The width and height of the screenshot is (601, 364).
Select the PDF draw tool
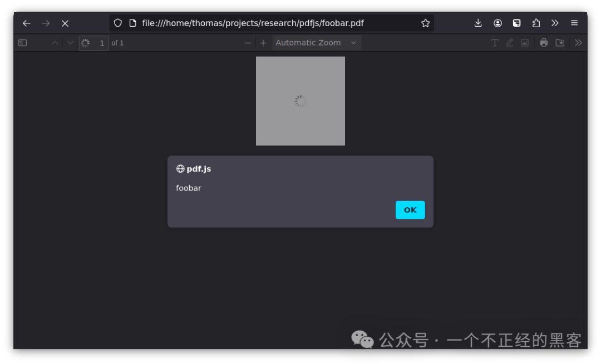pos(509,43)
